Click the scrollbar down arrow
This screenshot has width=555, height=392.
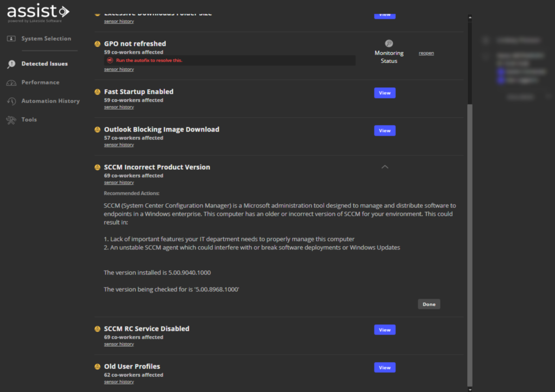[470, 389]
